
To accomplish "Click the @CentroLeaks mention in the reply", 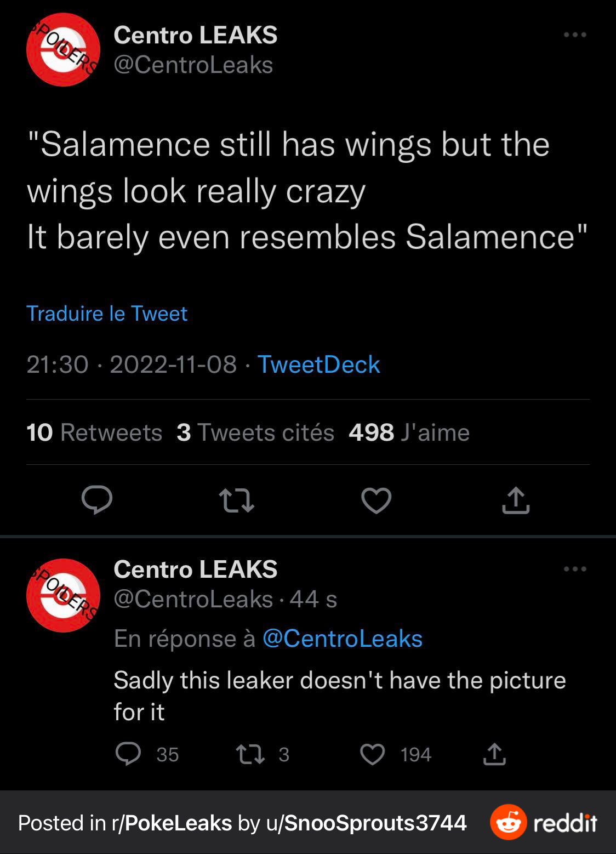I will (x=343, y=639).
